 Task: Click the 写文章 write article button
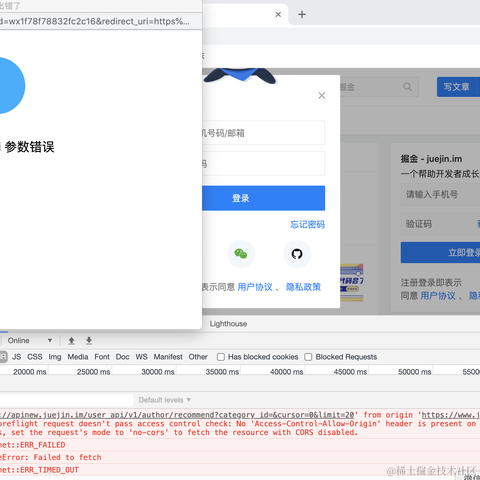point(458,87)
